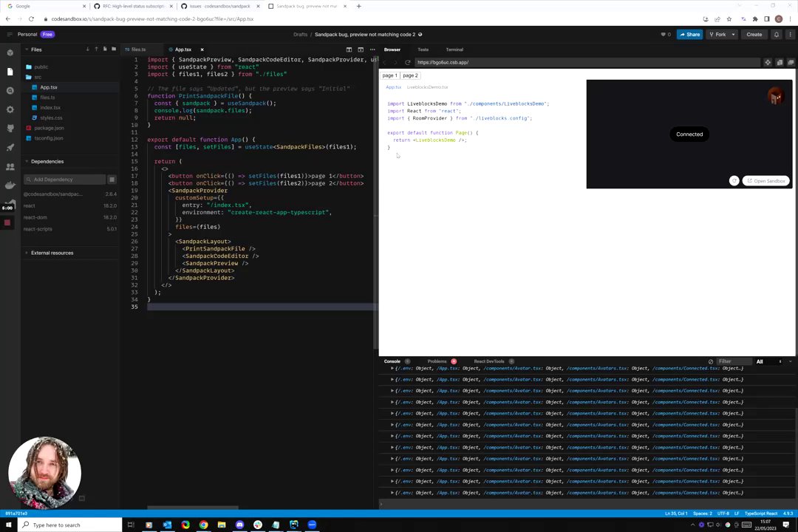Screen dimensions: 798x532
Task: Click the list button beside Add Dependency
Action: 112,180
